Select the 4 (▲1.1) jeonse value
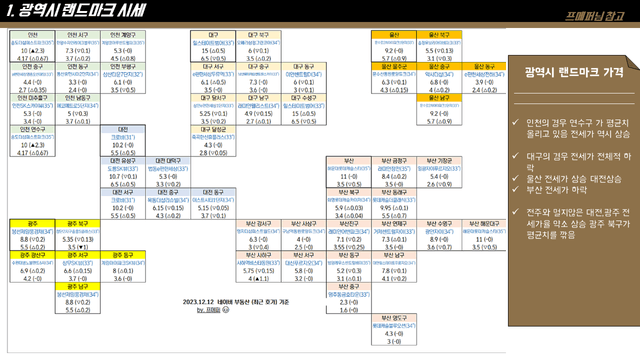This screenshot has height=360, width=640. 258,279
